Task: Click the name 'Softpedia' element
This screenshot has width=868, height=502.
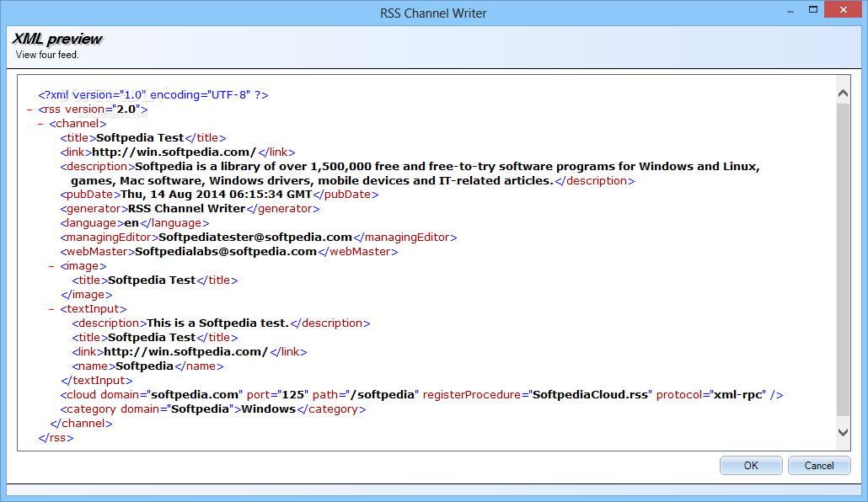Action: tap(147, 366)
